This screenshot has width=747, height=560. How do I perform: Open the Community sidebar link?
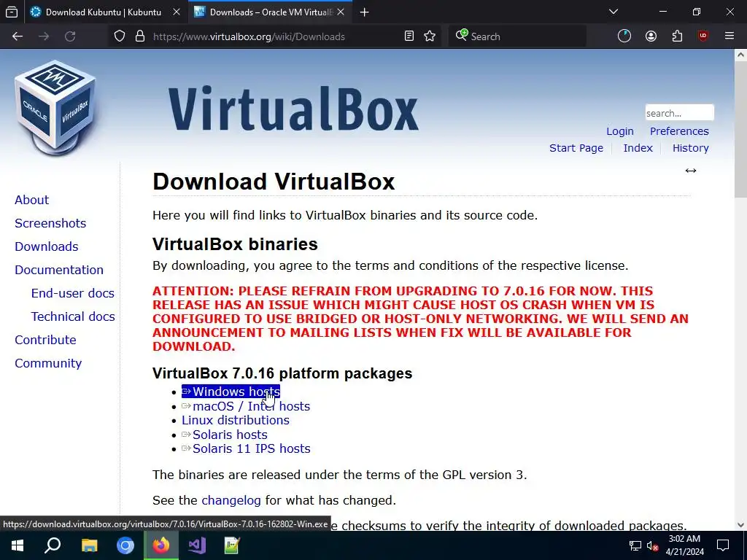pyautogui.click(x=48, y=363)
